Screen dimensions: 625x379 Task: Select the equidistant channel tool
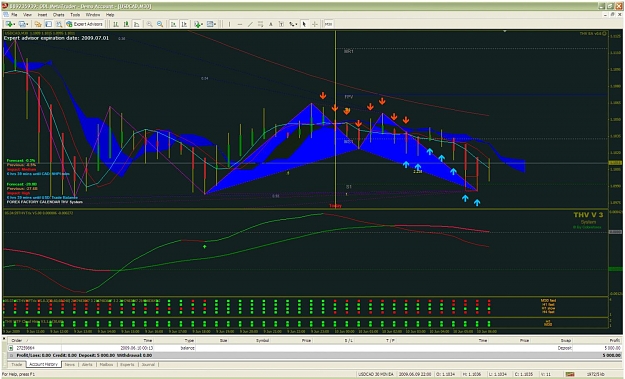click(260, 24)
